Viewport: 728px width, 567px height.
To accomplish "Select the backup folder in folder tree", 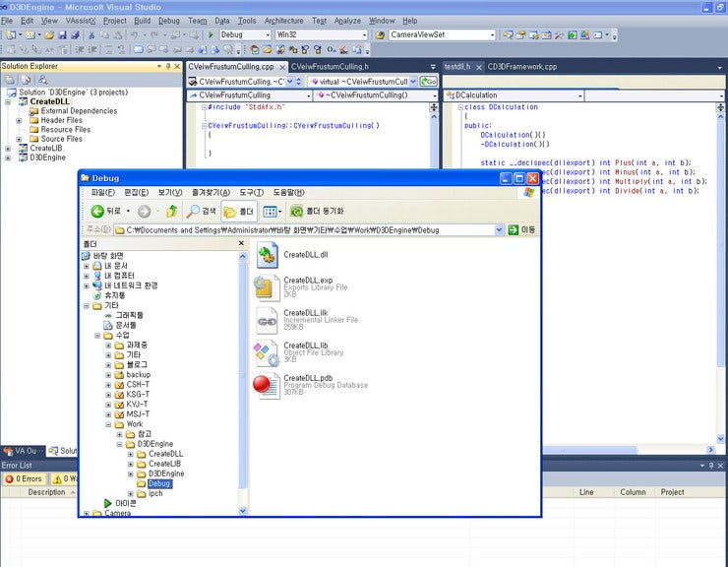I will pyautogui.click(x=138, y=375).
